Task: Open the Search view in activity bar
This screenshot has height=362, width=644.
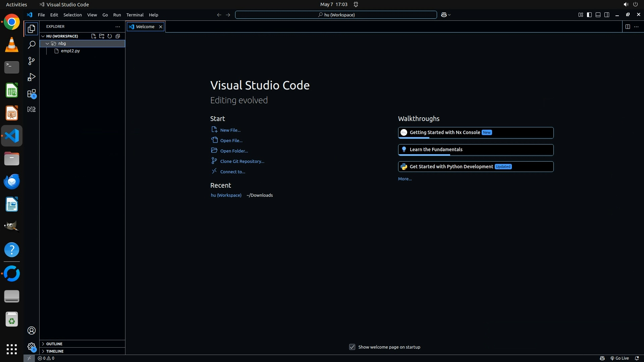Action: pyautogui.click(x=31, y=45)
